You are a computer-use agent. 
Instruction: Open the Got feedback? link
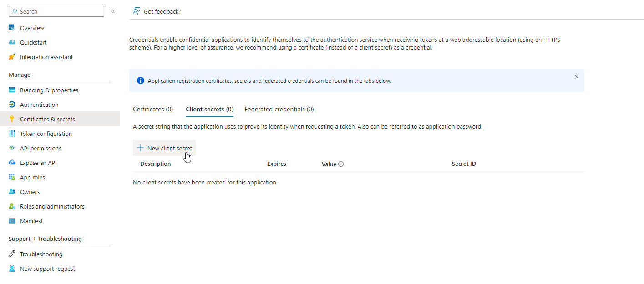[x=157, y=11]
